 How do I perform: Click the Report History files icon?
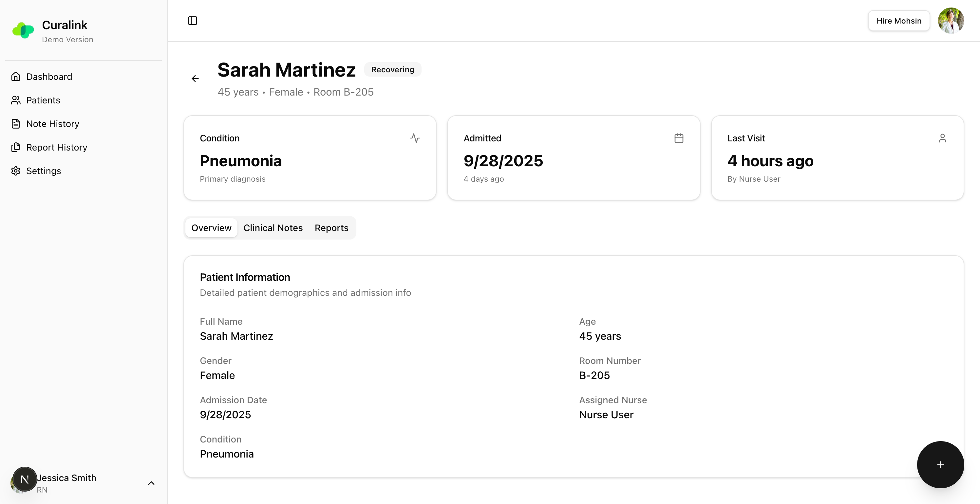[x=16, y=148]
